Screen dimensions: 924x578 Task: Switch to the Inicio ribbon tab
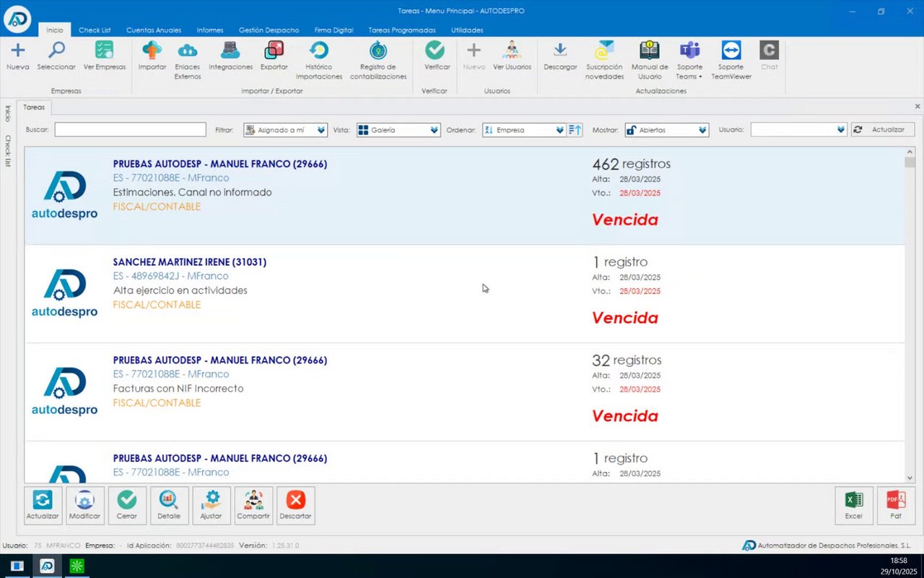coord(55,30)
